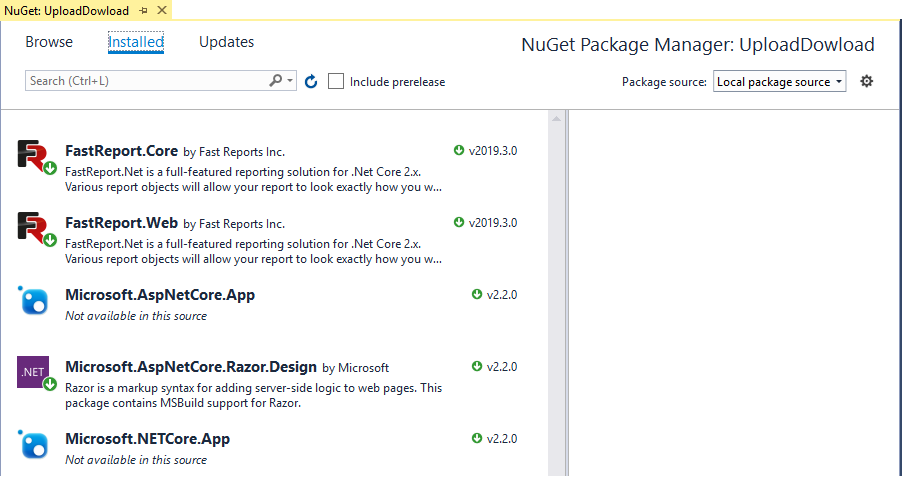Viewport: 902px width, 477px height.
Task: Open the Package source dropdown
Action: pyautogui.click(x=779, y=82)
